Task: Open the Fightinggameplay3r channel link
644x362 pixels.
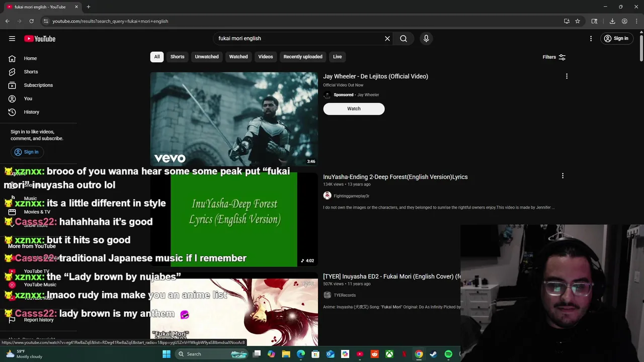Action: pyautogui.click(x=351, y=196)
